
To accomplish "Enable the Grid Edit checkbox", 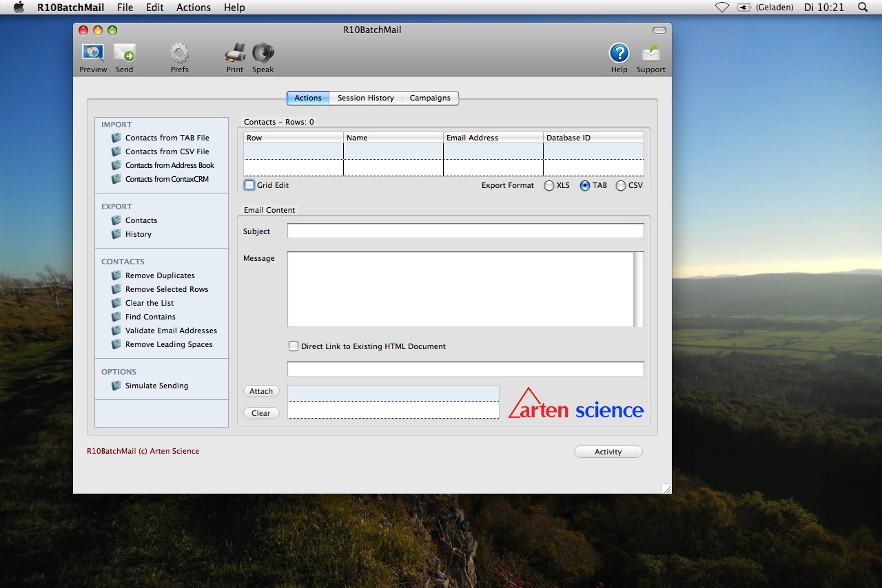I will [x=249, y=185].
